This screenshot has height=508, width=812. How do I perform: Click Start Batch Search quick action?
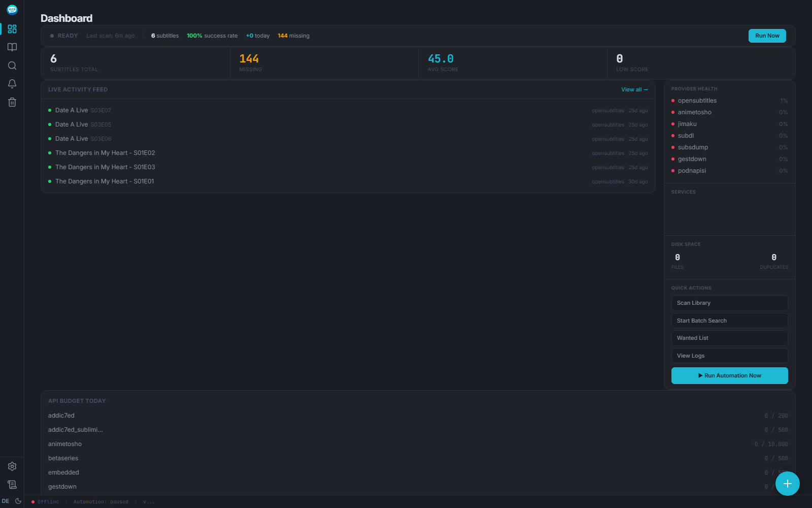click(x=729, y=321)
